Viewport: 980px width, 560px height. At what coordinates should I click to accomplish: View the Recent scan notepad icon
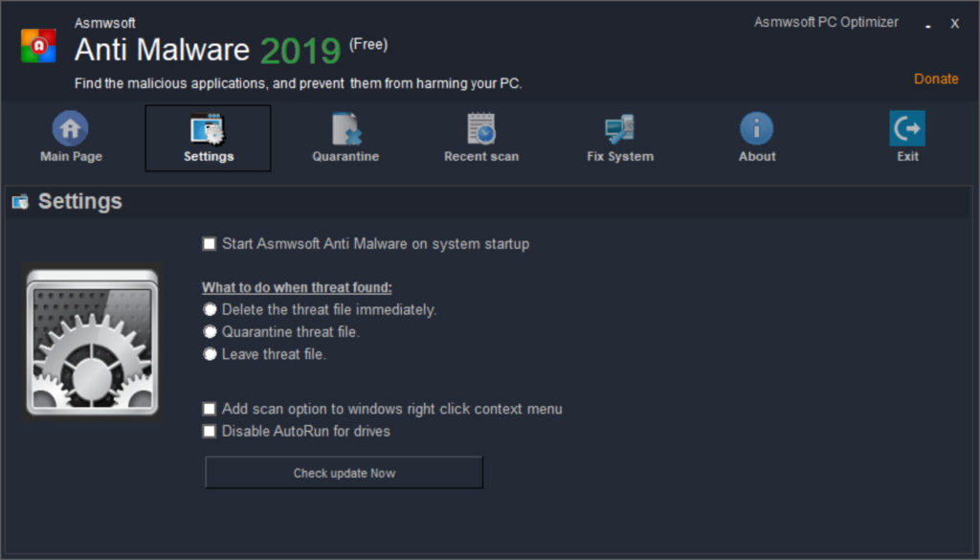coord(481,128)
